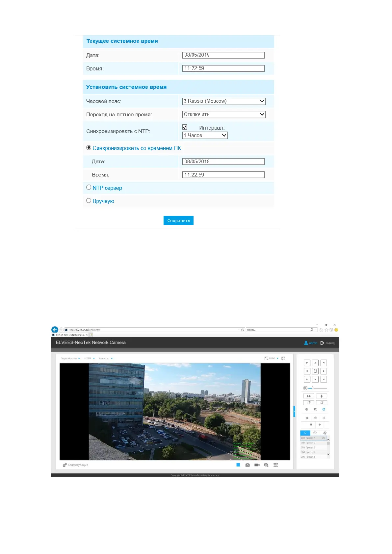
Task: Click save icon on Пресет 1 row
Action: (324, 438)
